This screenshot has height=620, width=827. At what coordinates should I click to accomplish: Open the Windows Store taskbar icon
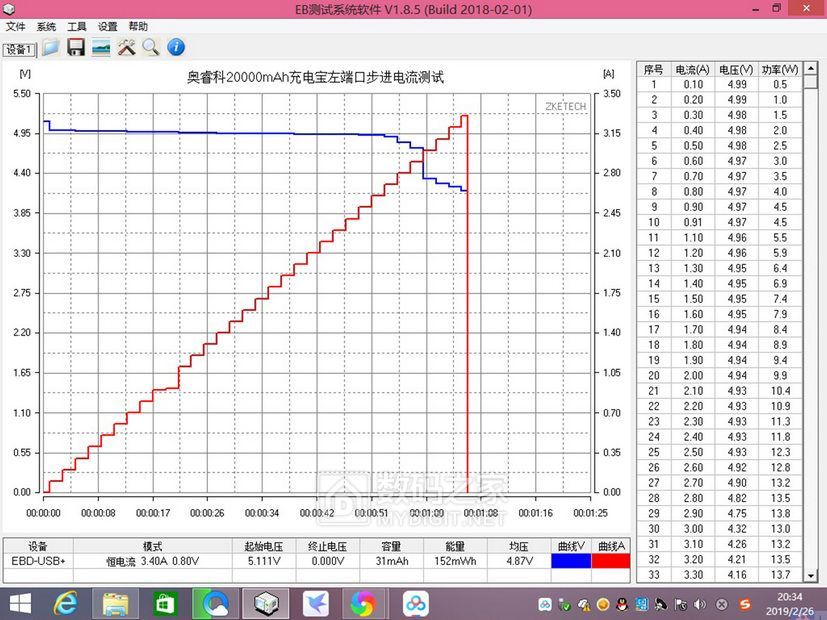pyautogui.click(x=165, y=603)
